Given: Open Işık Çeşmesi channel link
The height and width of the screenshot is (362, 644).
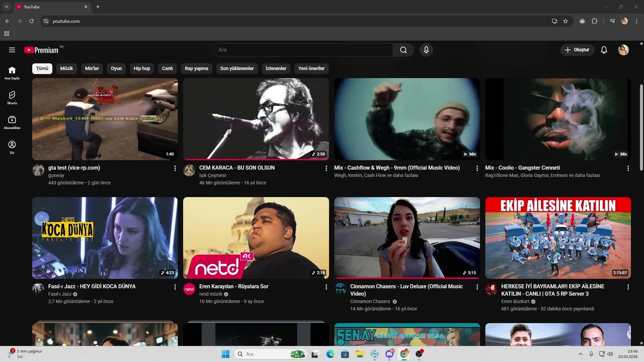Looking at the screenshot, I should [x=212, y=175].
